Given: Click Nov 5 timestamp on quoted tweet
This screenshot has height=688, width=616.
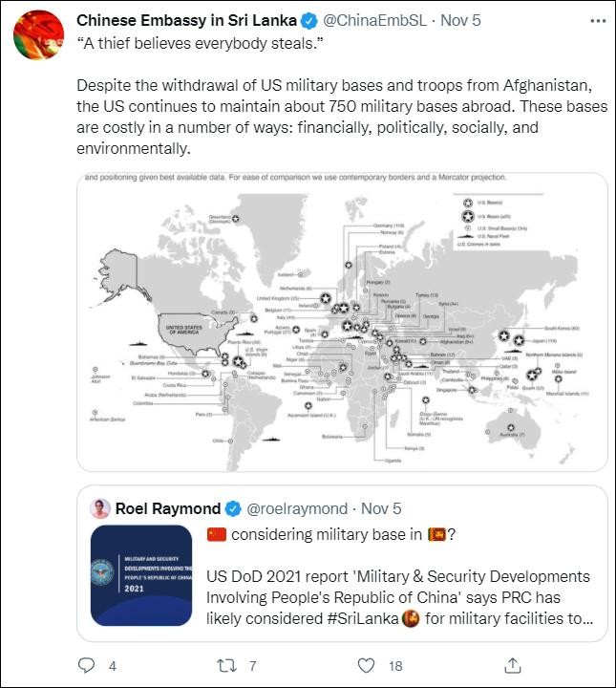Looking at the screenshot, I should [381, 508].
